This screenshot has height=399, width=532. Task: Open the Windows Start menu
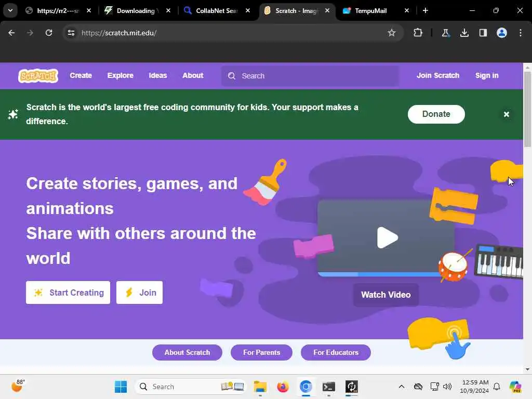click(121, 387)
